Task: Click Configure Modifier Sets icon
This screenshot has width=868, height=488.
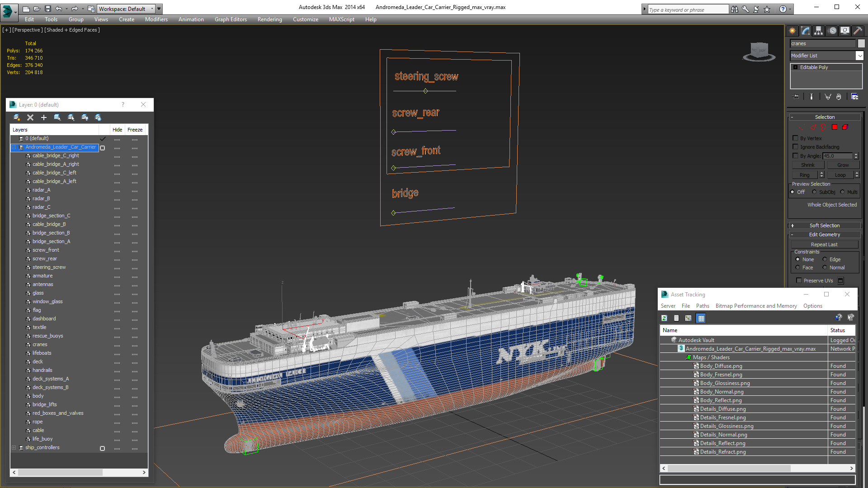Action: (x=854, y=97)
